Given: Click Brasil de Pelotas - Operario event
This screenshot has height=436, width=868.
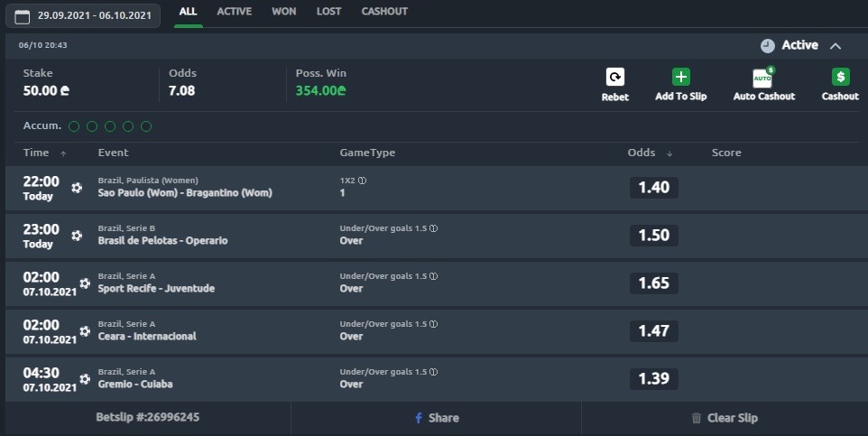Looking at the screenshot, I should tap(162, 240).
